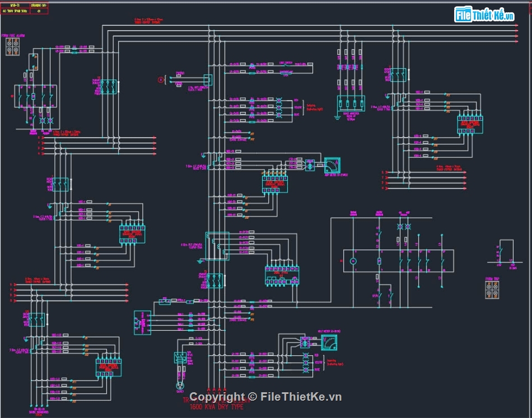Click the incoming RED indicator lamp
532x418 pixels.
pyautogui.click(x=305, y=356)
